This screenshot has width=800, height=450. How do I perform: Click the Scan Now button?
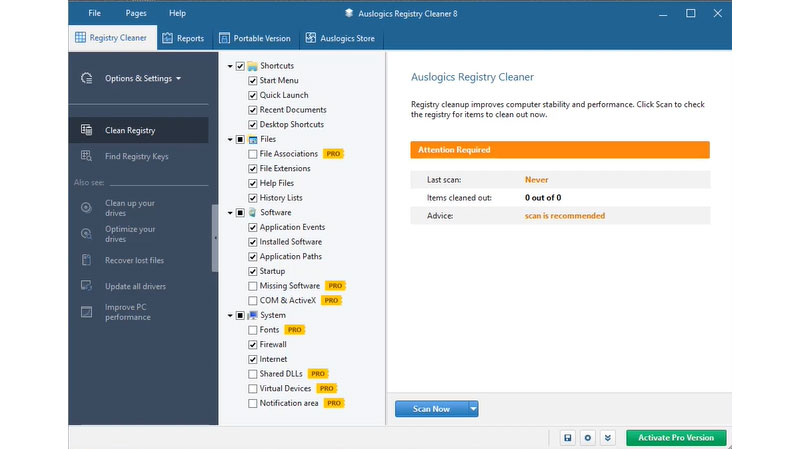tap(431, 409)
